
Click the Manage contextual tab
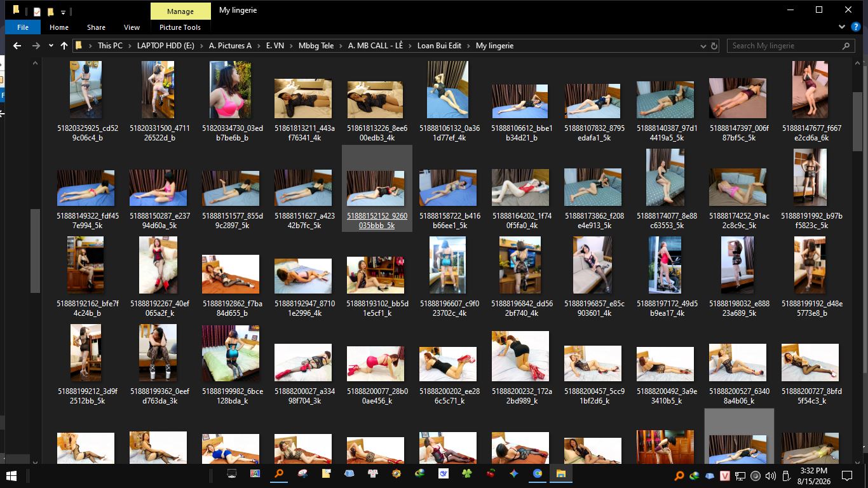(180, 11)
